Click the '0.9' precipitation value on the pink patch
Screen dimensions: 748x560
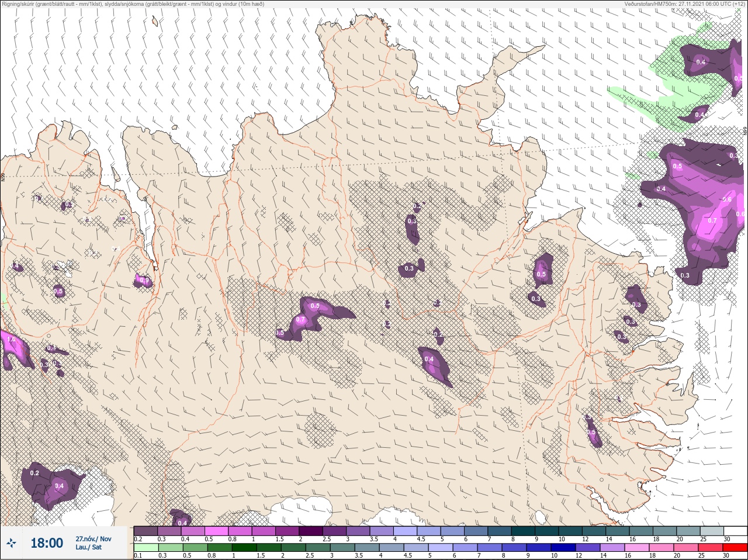click(x=144, y=281)
